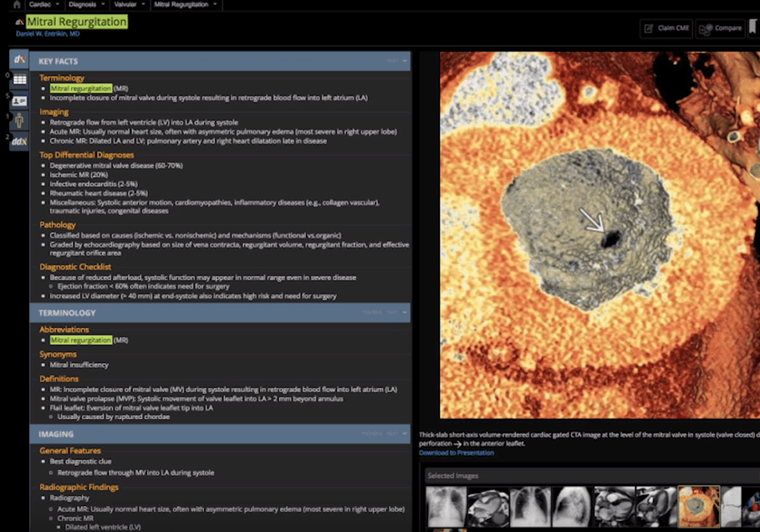Collapse the TERMINOLOGY section chevron

point(405,312)
